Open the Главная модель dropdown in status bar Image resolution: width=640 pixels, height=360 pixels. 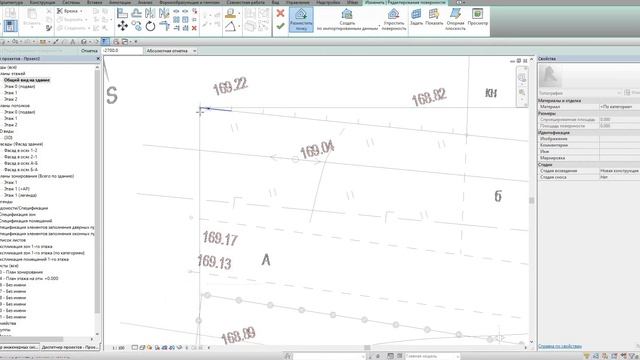click(433, 356)
